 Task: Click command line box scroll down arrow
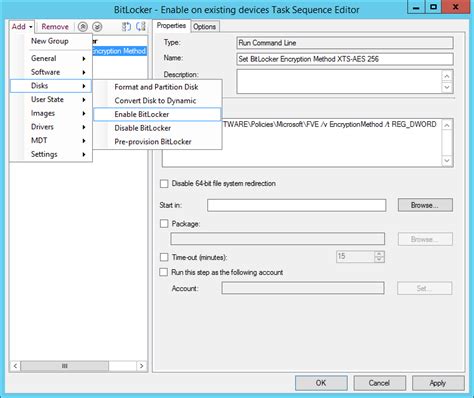[447, 161]
